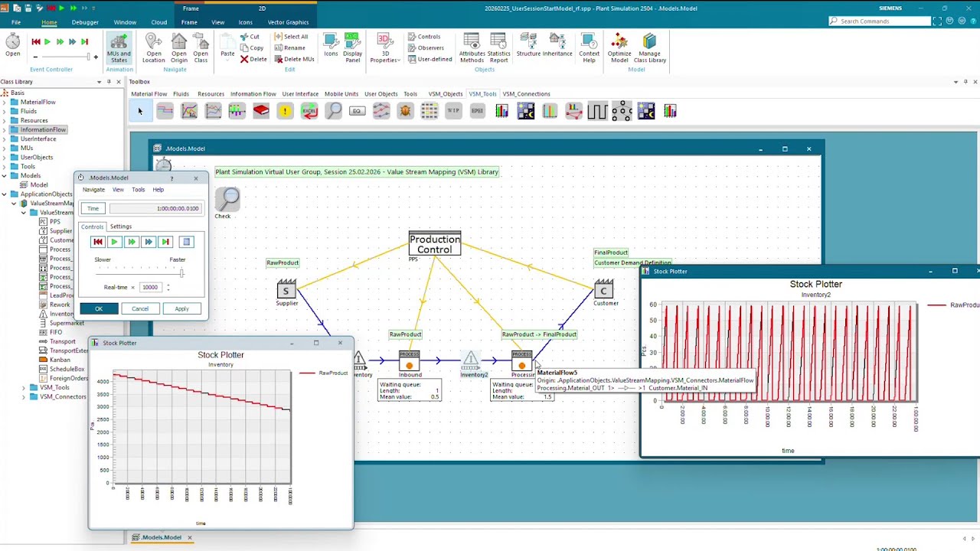Select the magnifier icon in Toolbox
The height and width of the screenshot is (551, 980).
pos(333,112)
